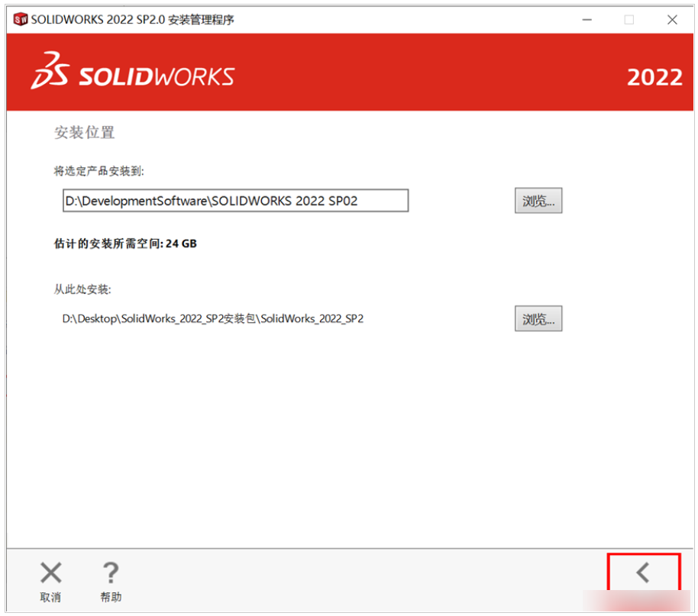The height and width of the screenshot is (616, 698).
Task: Click the source path D:\Desktop\SolidWorks_2022_SP2 text
Action: tap(213, 318)
